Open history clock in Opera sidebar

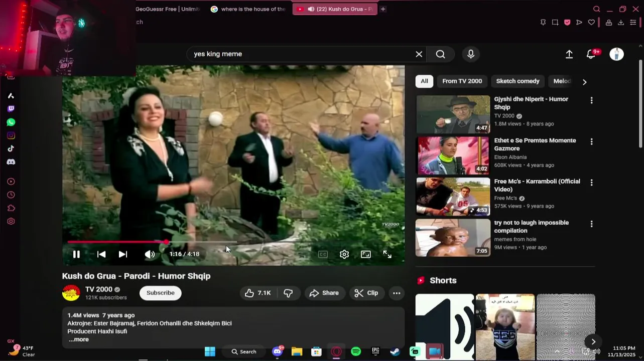pyautogui.click(x=11, y=195)
